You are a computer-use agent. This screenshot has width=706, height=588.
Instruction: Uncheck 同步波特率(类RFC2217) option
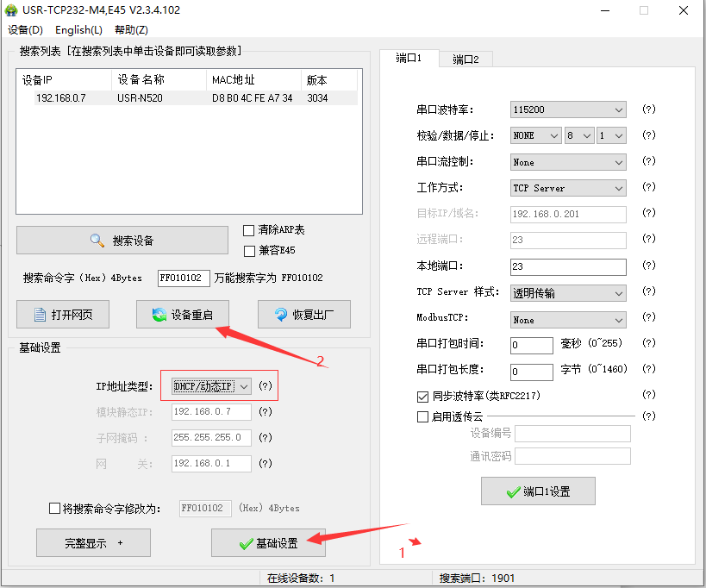422,396
